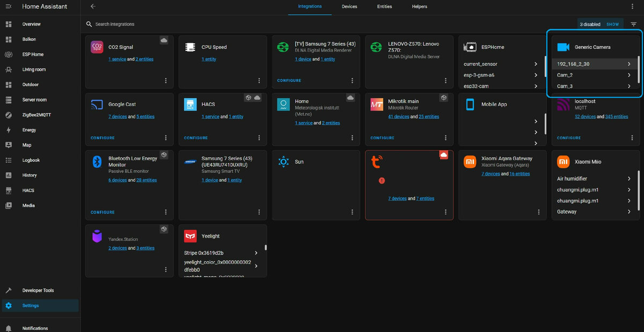Open Server room in sidebar
The image size is (644, 332).
[40, 100]
